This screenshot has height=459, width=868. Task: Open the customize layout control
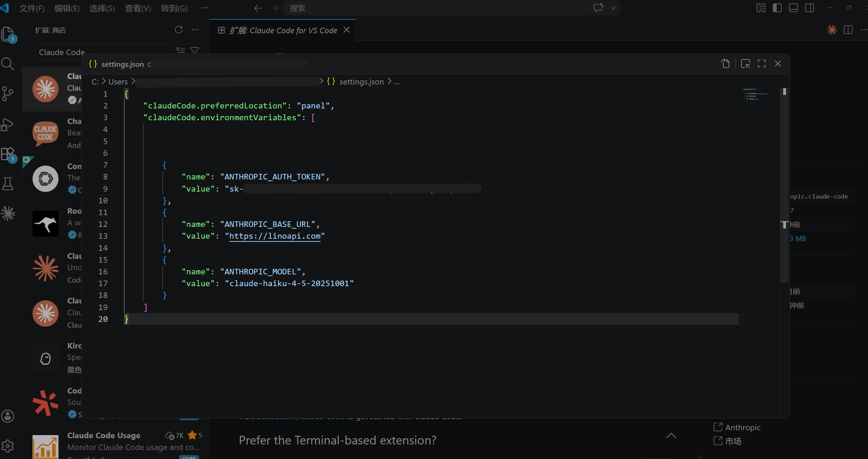pos(761,8)
